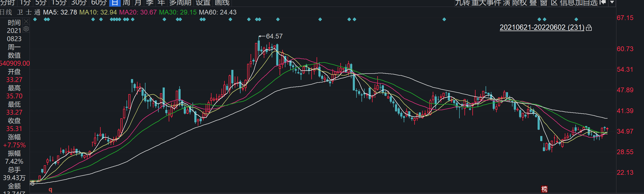The image size is (644, 194).
Task: Click the red 榜 marker icon
Action: (544, 189)
